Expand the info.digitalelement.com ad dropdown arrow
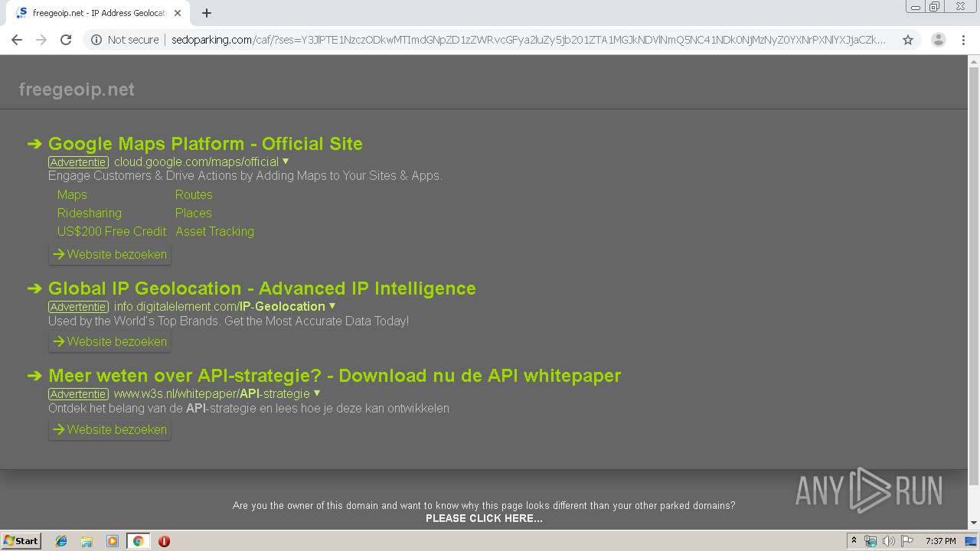The height and width of the screenshot is (551, 980). coord(332,306)
